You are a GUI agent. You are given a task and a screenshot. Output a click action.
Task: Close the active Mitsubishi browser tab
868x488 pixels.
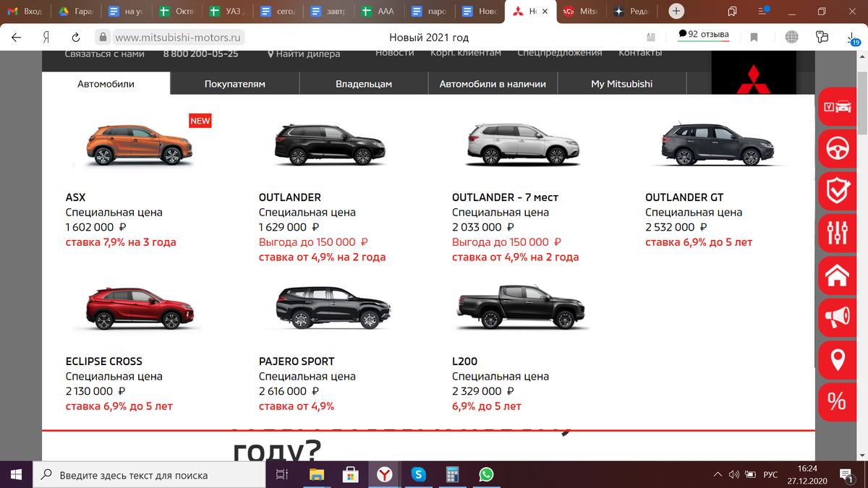(545, 12)
